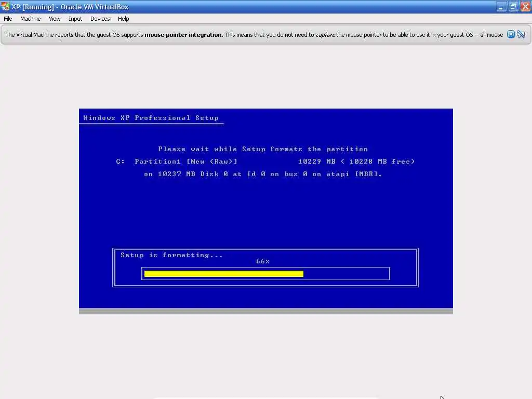Click 'Windows XP Professional Setup' heading
This screenshot has width=532, height=399.
pos(151,118)
